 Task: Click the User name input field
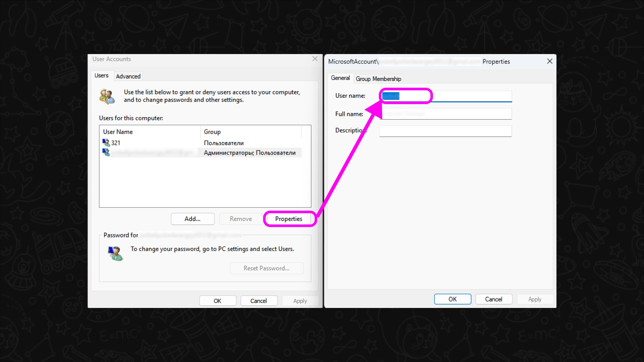pos(468,96)
